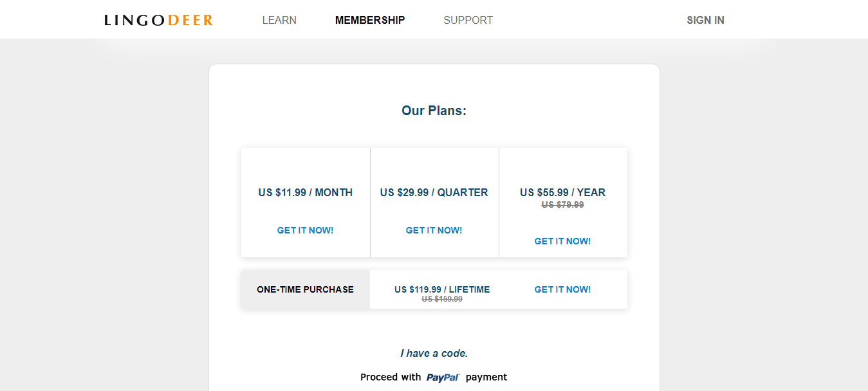868x391 pixels.
Task: Select 'Proceed with PayPal payment'
Action: click(434, 377)
